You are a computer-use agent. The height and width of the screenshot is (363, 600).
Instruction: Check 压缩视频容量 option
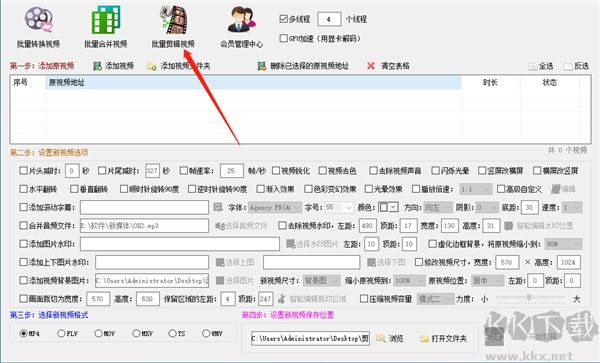click(364, 299)
